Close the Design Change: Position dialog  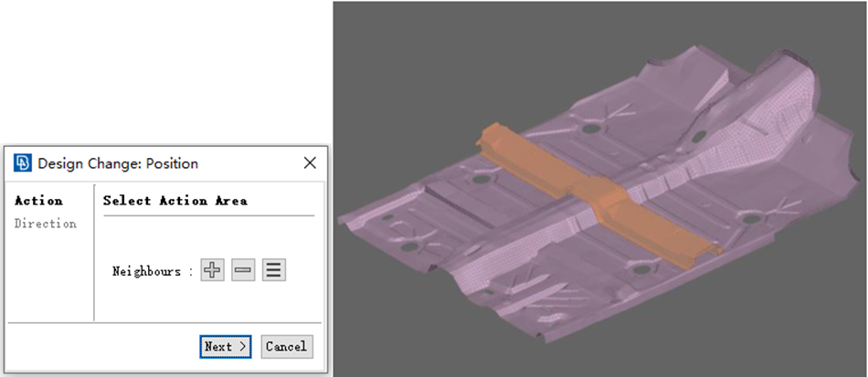pyautogui.click(x=310, y=163)
